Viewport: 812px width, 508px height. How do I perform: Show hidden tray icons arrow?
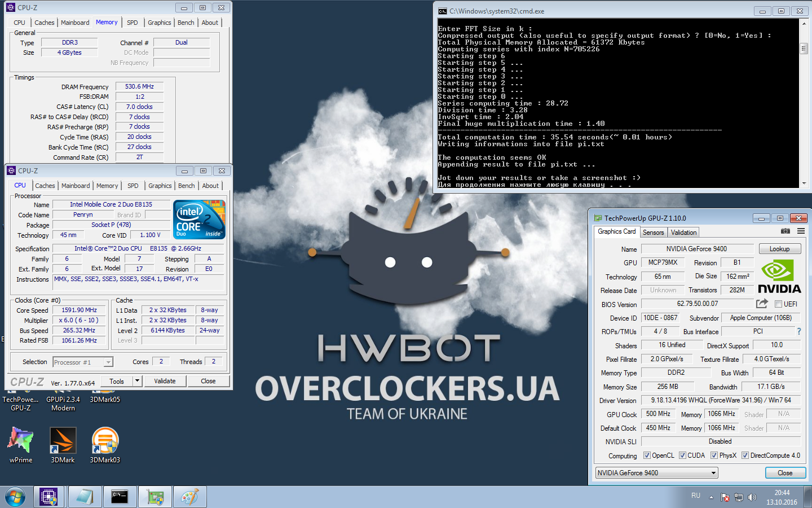click(x=711, y=497)
